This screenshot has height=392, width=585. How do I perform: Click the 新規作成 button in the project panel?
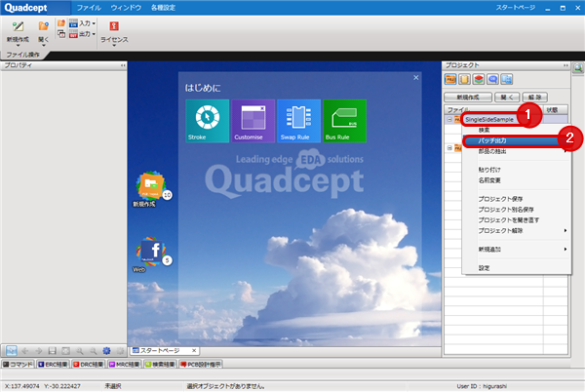(468, 98)
